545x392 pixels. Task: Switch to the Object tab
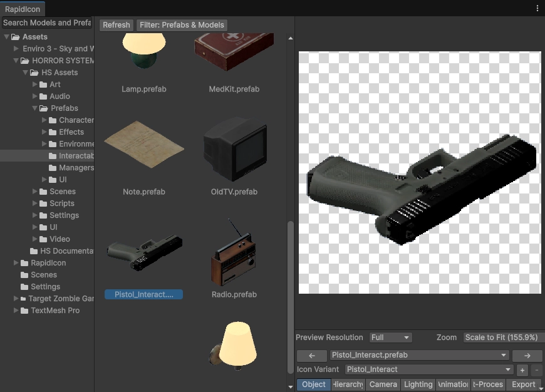point(313,384)
